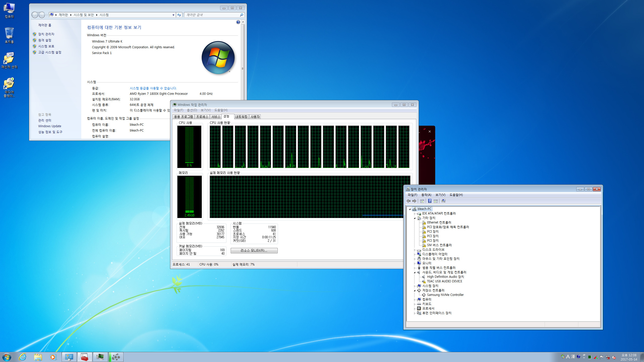644x362 pixels.
Task: Click 시스템 및 보안 breadcrumb in address bar
Action: [x=84, y=15]
